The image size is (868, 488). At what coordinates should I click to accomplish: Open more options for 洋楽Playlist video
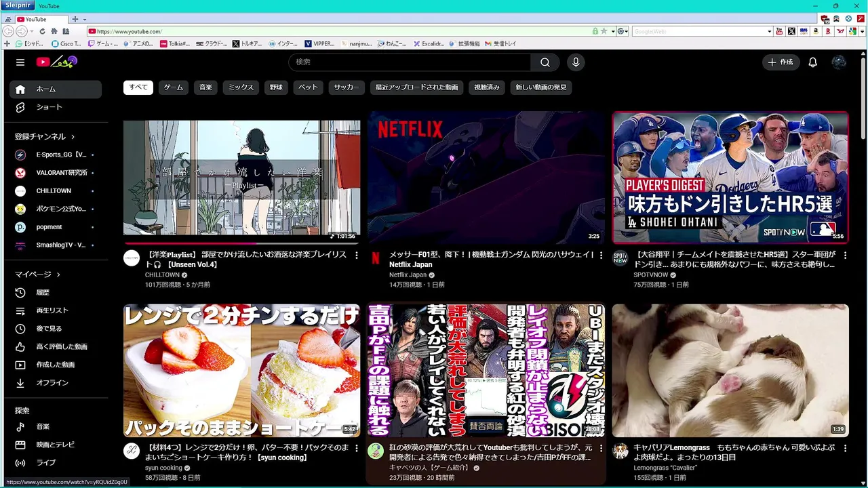(357, 255)
